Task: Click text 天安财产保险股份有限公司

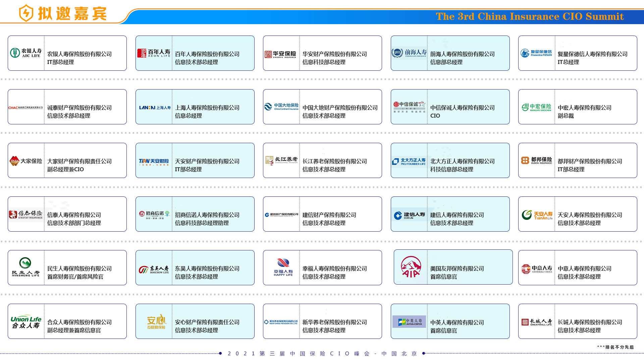Action: pyautogui.click(x=207, y=161)
